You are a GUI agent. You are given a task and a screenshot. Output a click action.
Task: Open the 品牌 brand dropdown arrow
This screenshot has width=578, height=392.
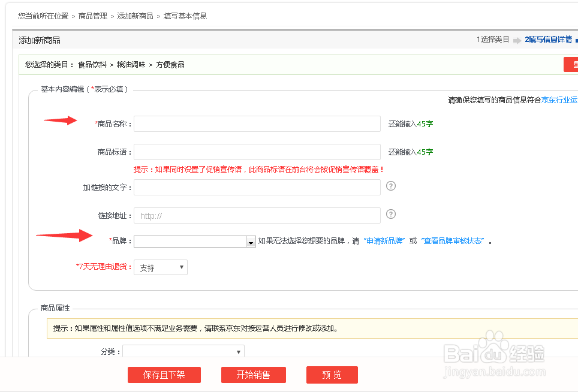(x=251, y=241)
